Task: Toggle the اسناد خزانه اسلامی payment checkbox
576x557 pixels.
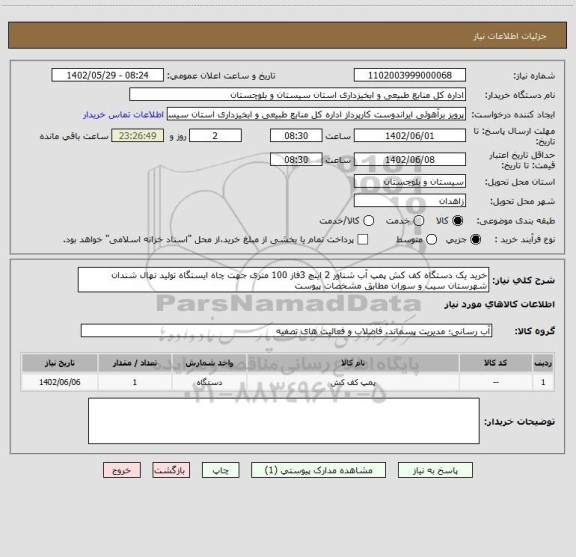Action: [363, 240]
